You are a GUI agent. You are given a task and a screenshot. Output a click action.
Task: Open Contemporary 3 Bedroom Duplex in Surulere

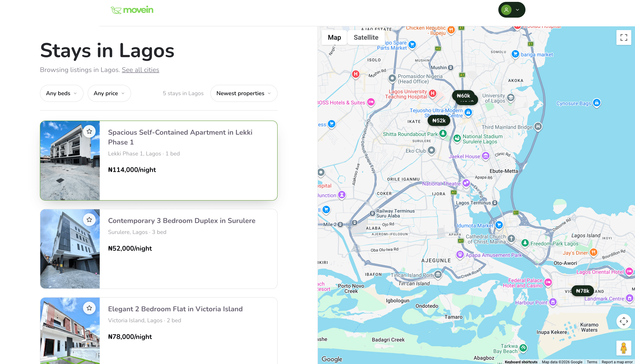coord(182,221)
